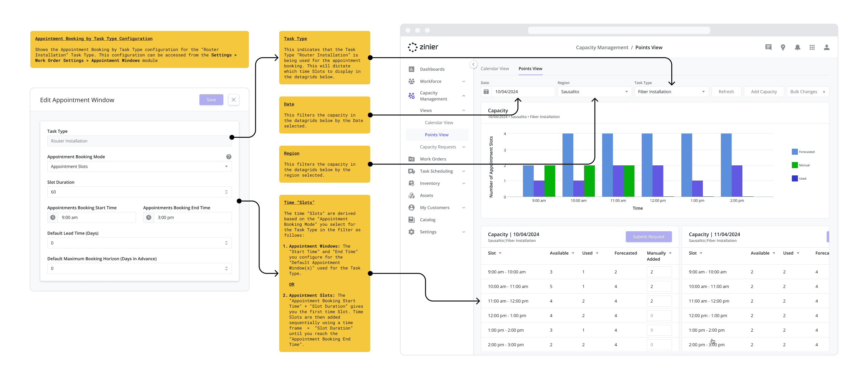Sort 10/04 table by Used column arrow
The image size is (868, 379).
pyautogui.click(x=597, y=253)
